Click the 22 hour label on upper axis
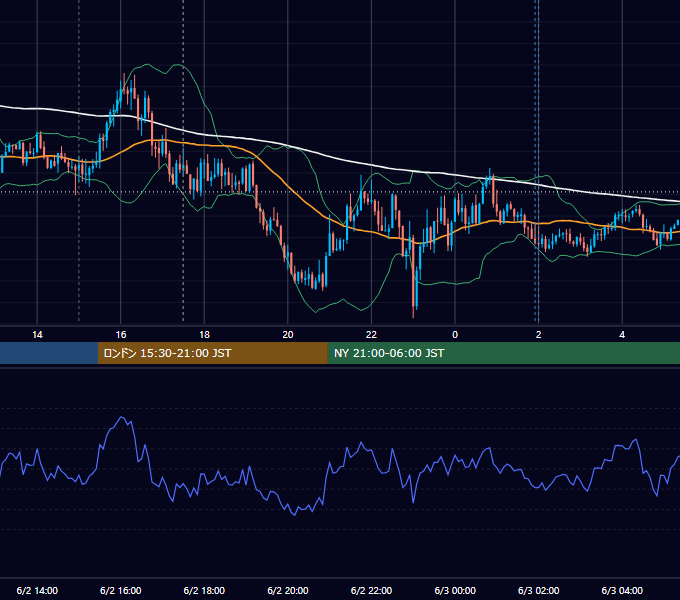Screen dimensions: 680x600 [x=371, y=335]
